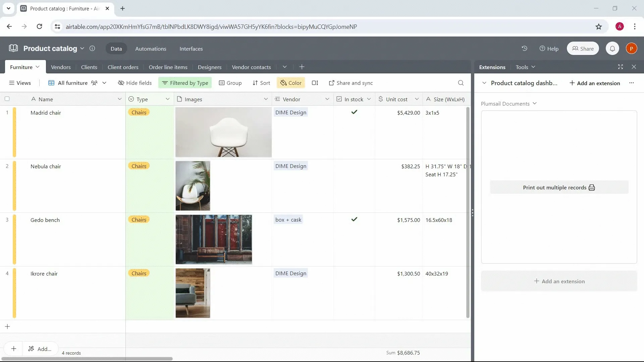Expand the Views panel dropdown
Viewport: 644px width, 362px height.
[20, 83]
